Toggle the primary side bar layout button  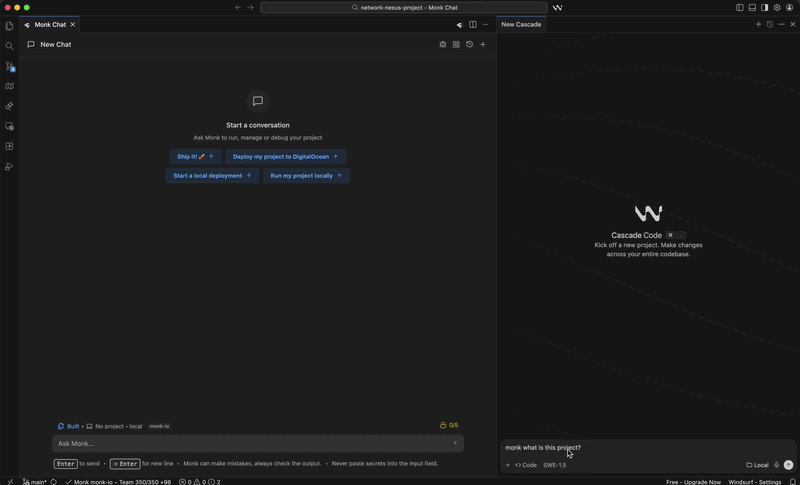pos(740,8)
